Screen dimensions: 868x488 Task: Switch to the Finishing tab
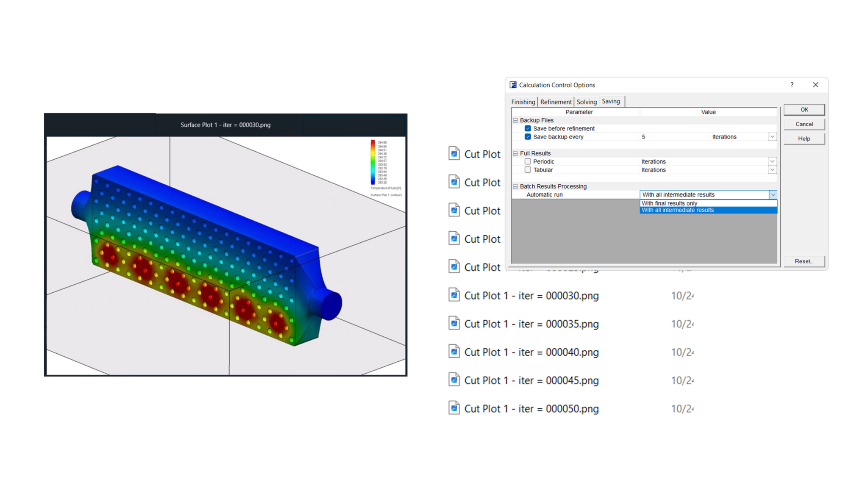click(523, 102)
